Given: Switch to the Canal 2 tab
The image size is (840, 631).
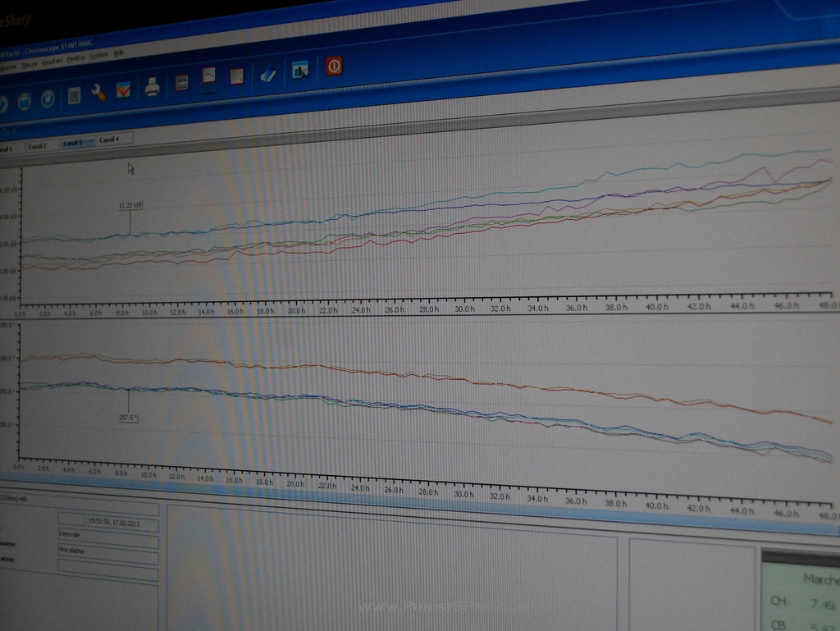Looking at the screenshot, I should (38, 146).
